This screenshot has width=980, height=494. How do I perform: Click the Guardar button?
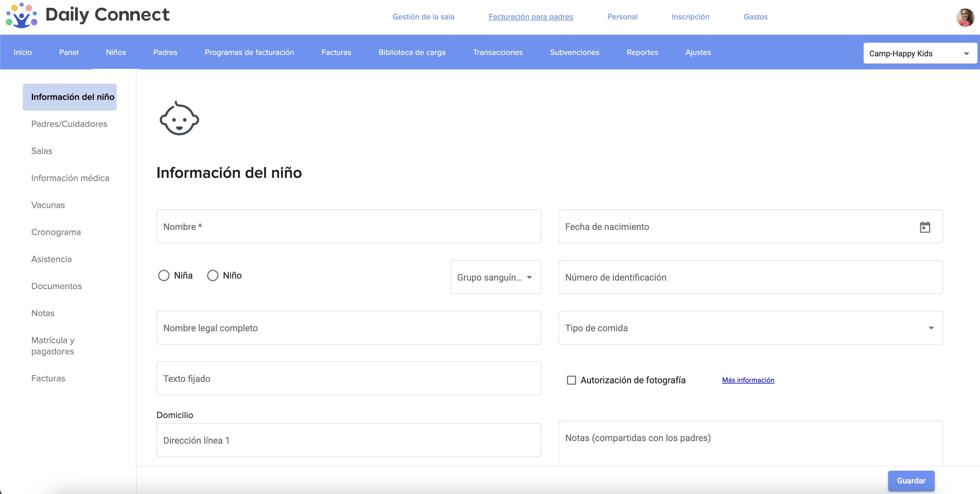coord(911,481)
